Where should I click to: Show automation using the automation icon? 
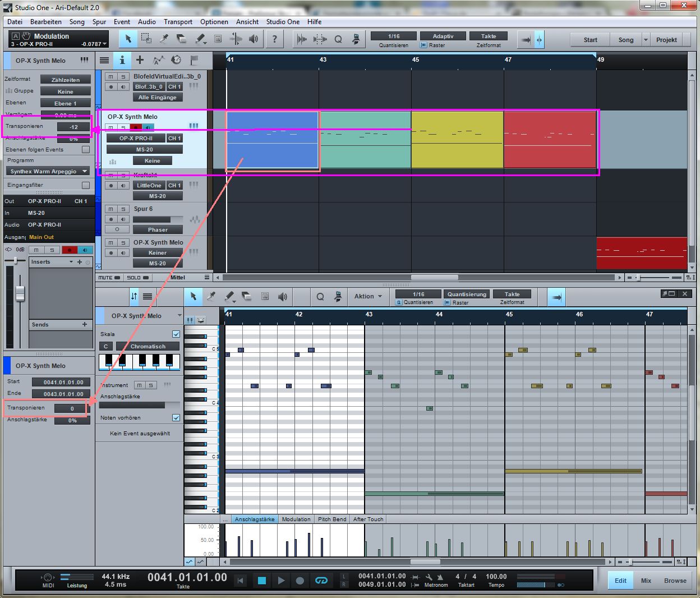(x=158, y=60)
